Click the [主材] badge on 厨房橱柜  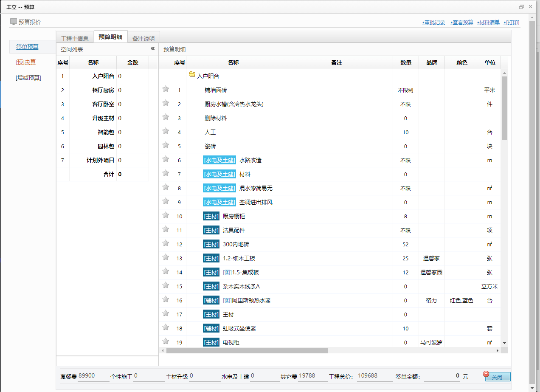point(211,216)
